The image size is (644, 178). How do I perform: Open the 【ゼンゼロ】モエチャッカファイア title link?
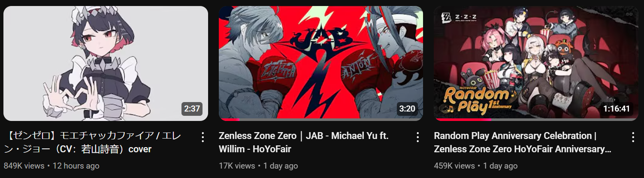pyautogui.click(x=94, y=142)
